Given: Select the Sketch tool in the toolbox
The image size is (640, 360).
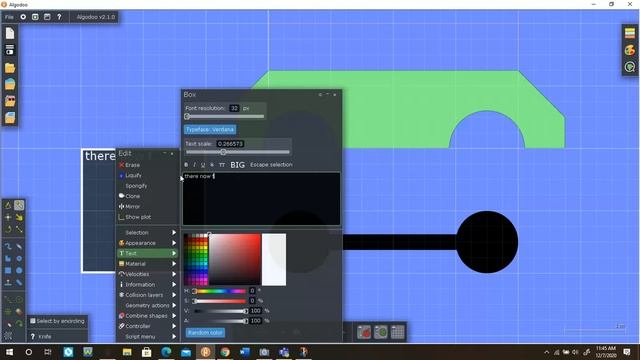Looking at the screenshot, I should (8, 205).
